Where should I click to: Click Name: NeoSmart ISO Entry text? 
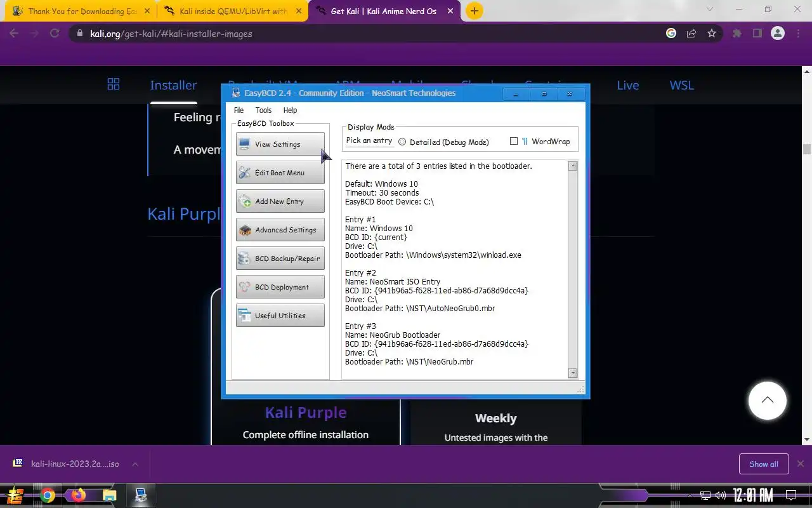pos(393,282)
